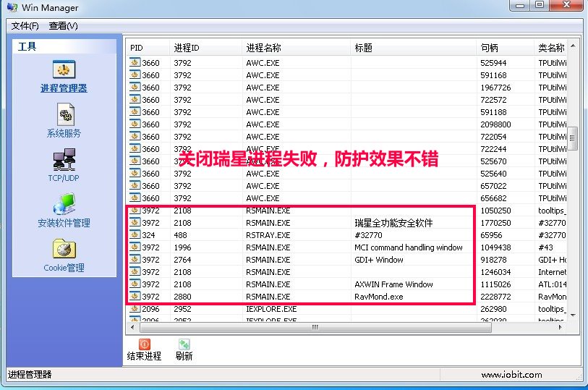Select icon of RavMond.exe row

pyautogui.click(x=135, y=296)
